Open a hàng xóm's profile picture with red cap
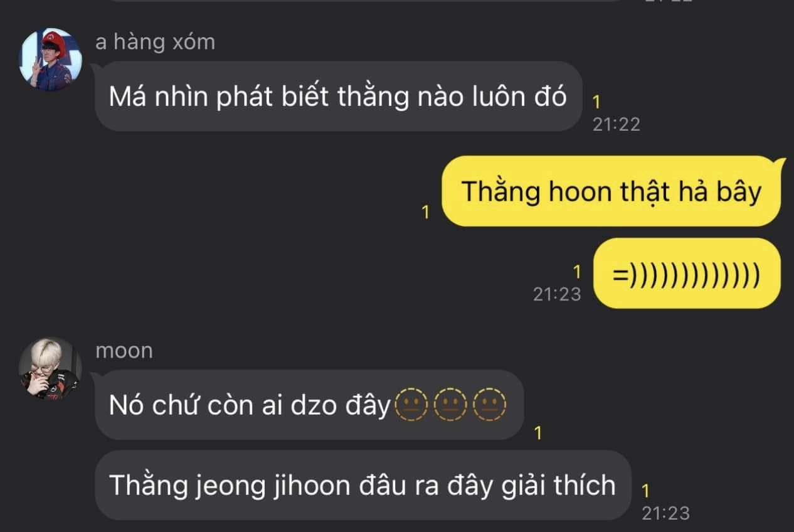Screen dimensions: 794x532 (x=50, y=60)
